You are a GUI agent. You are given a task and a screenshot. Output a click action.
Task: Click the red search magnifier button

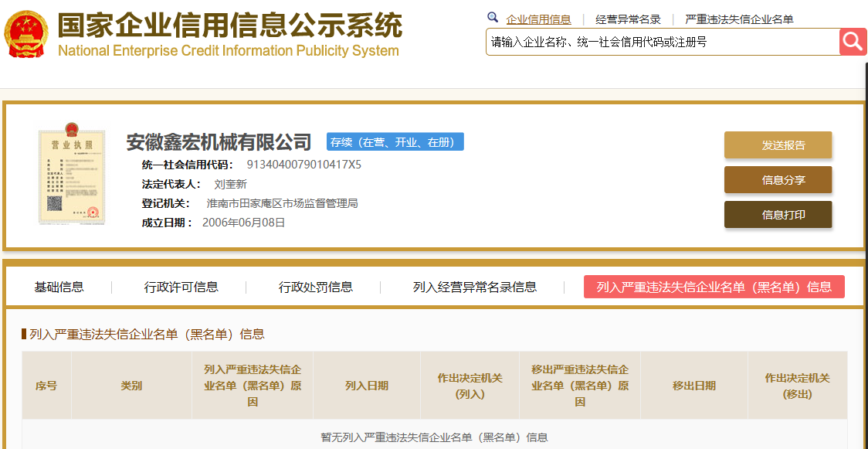[853, 42]
